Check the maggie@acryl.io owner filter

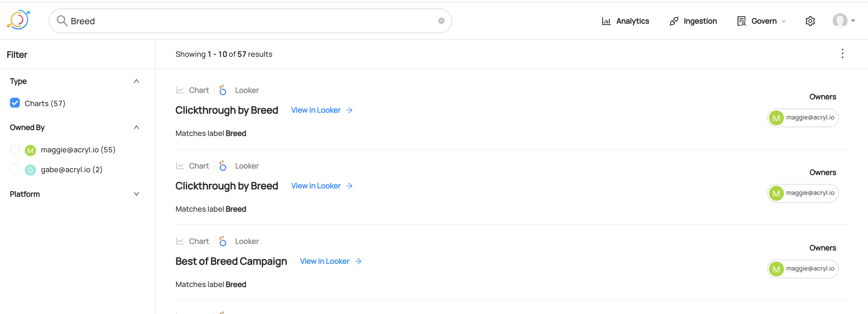click(15, 149)
